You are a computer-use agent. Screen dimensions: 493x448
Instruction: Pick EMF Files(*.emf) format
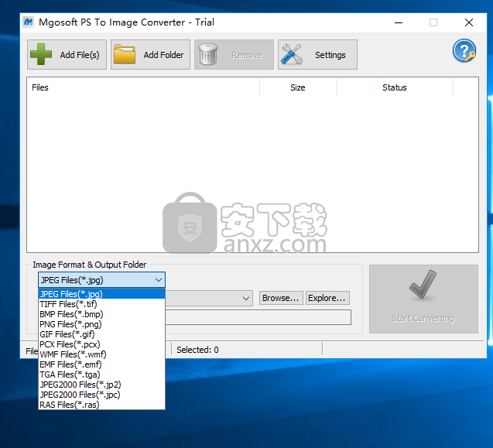pyautogui.click(x=101, y=364)
